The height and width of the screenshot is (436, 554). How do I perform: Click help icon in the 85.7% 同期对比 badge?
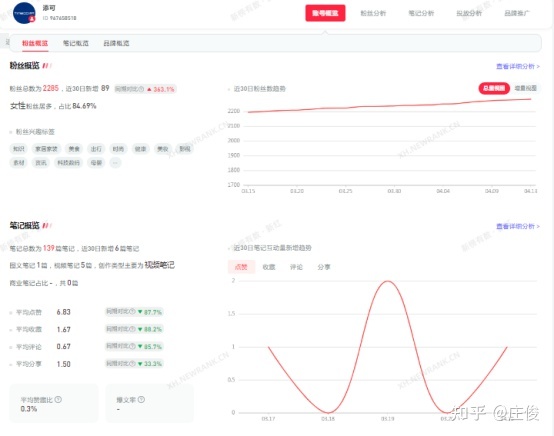(x=132, y=346)
